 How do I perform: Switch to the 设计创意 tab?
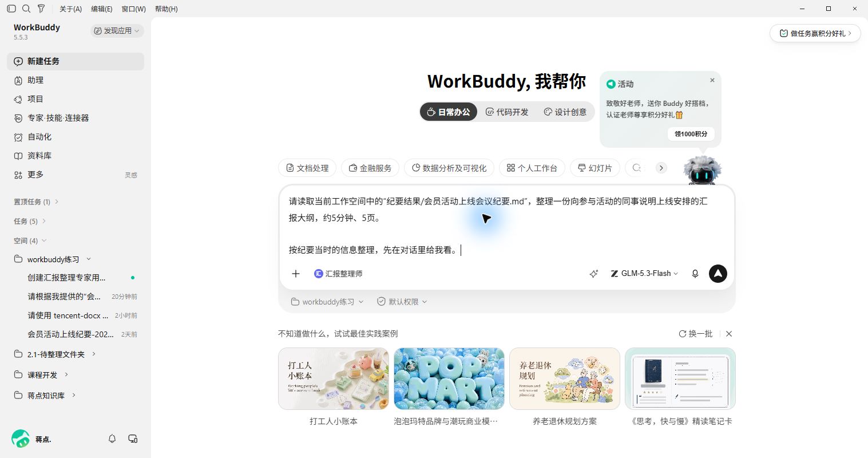click(x=565, y=112)
